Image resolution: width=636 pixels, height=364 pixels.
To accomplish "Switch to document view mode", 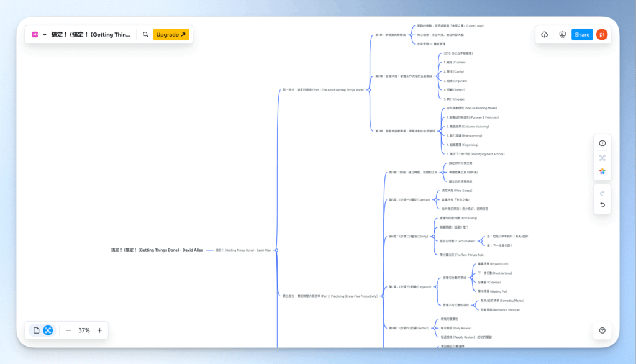I will 37,330.
